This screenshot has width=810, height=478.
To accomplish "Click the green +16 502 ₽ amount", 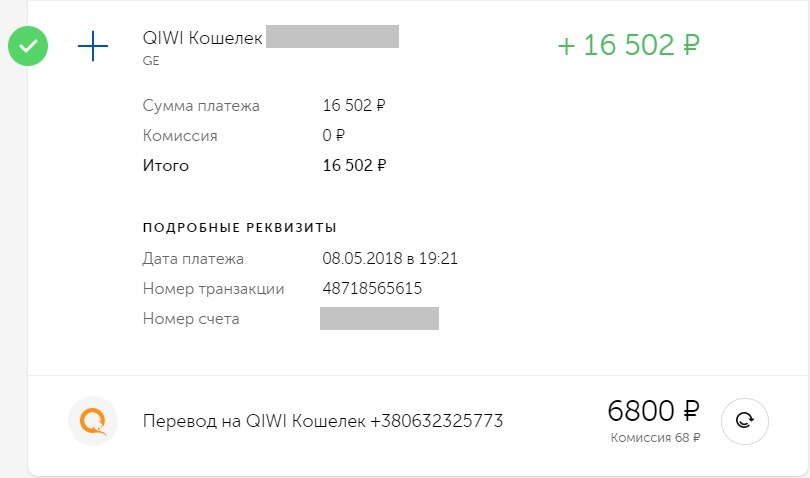I will point(628,46).
